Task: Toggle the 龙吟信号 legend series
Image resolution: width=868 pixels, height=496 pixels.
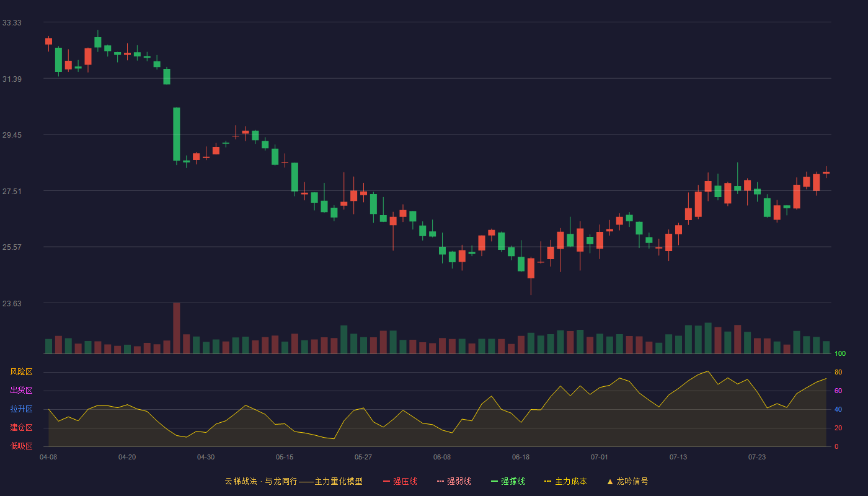Action: (x=627, y=481)
